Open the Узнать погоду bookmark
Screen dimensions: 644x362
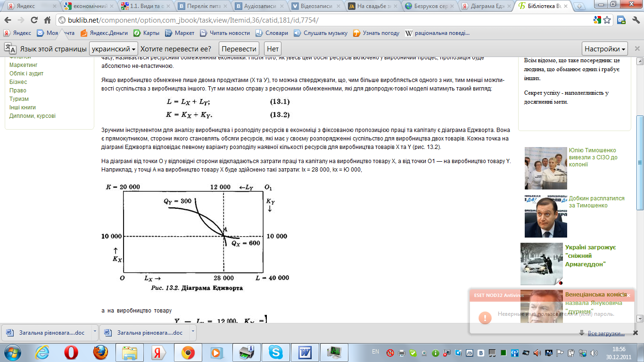click(x=376, y=33)
